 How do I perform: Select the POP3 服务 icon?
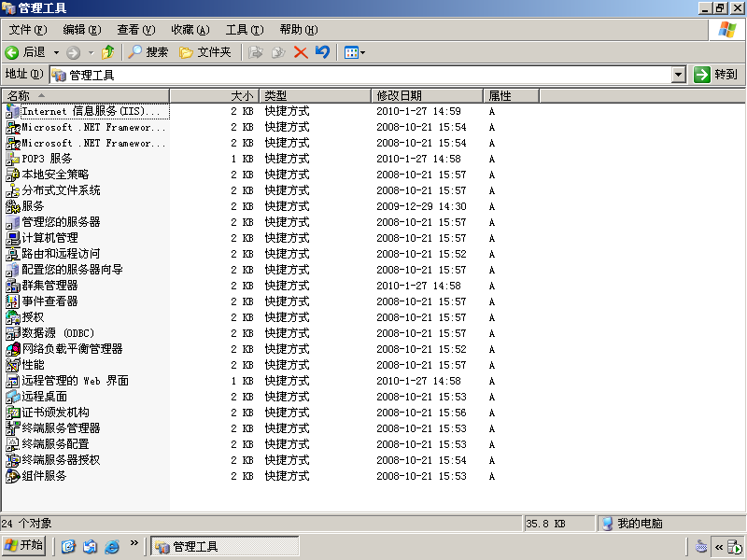tap(12, 159)
